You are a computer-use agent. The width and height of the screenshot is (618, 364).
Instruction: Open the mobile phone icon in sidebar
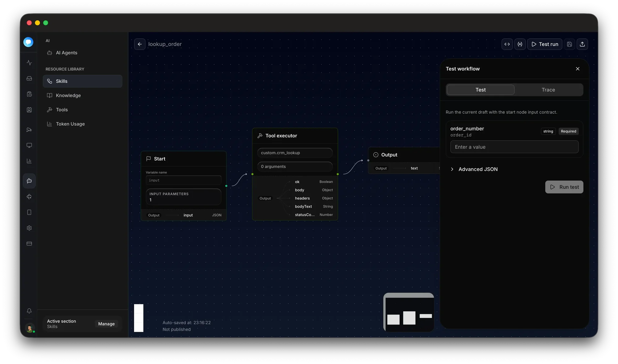pos(29,212)
